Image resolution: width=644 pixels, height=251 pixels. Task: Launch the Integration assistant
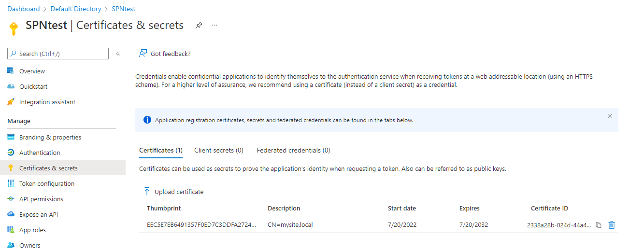(47, 102)
